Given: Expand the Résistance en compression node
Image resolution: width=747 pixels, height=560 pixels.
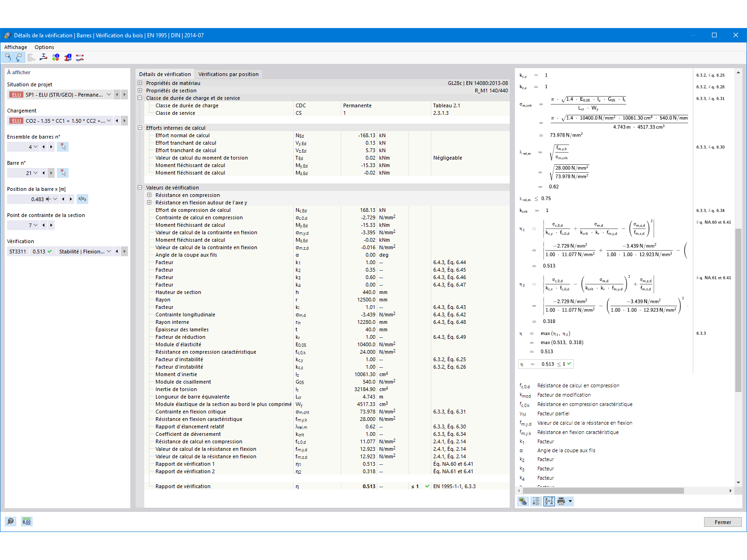Looking at the screenshot, I should tap(149, 195).
